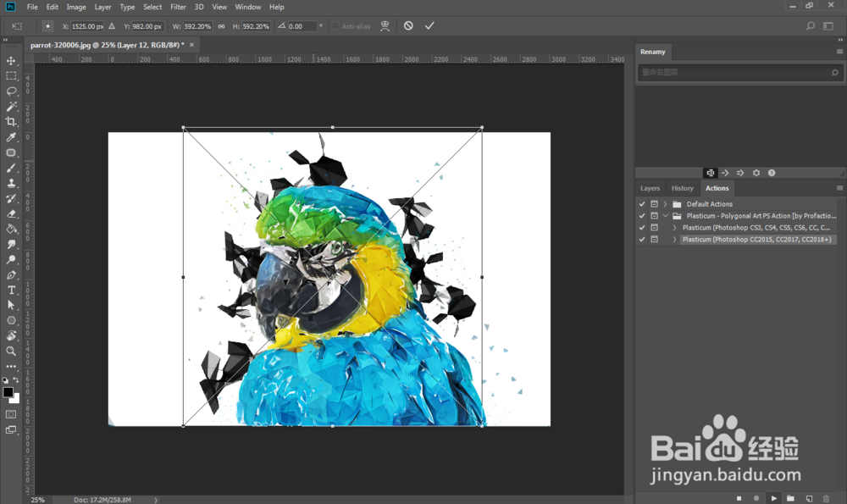This screenshot has width=847, height=504.
Task: Collapse the Plasticum Polygonal Art set
Action: 666,216
